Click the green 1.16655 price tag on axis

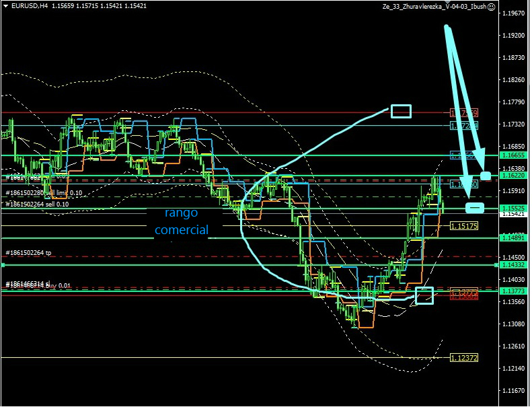click(514, 155)
